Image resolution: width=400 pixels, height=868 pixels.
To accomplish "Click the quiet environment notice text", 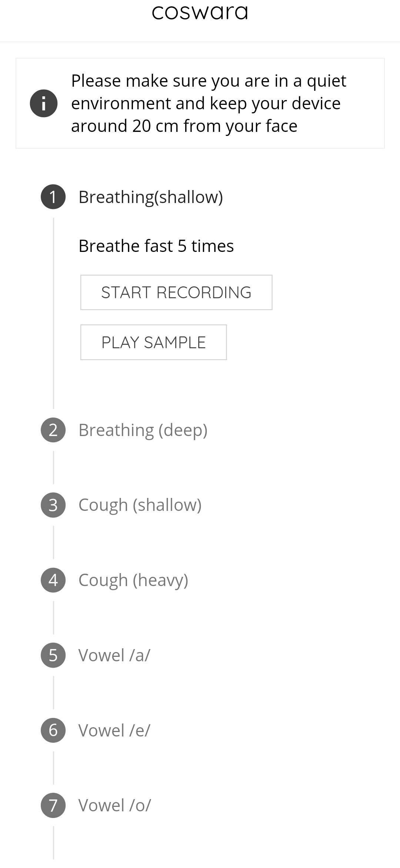I will [209, 103].
